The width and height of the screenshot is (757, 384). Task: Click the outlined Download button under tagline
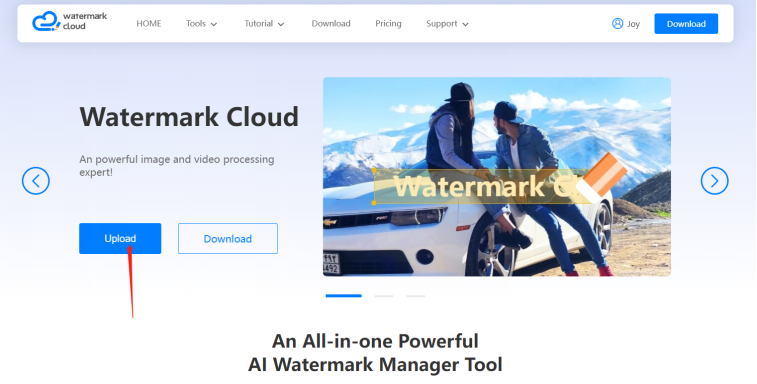228,239
